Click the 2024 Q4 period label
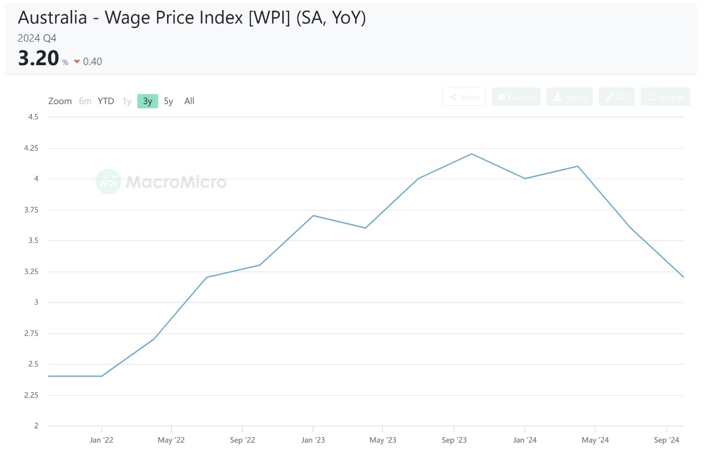Image resolution: width=715 pixels, height=464 pixels. click(37, 38)
